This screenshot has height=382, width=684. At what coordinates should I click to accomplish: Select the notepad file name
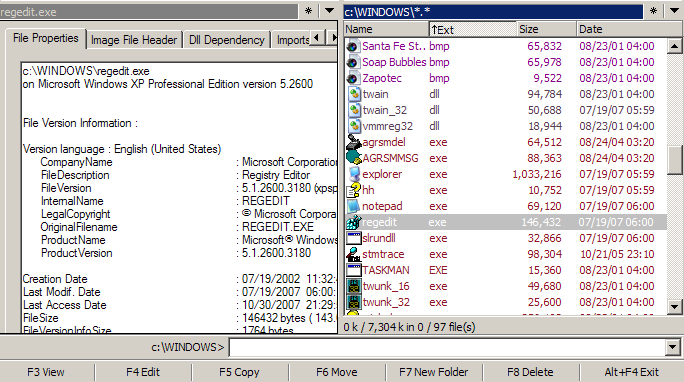tap(382, 206)
